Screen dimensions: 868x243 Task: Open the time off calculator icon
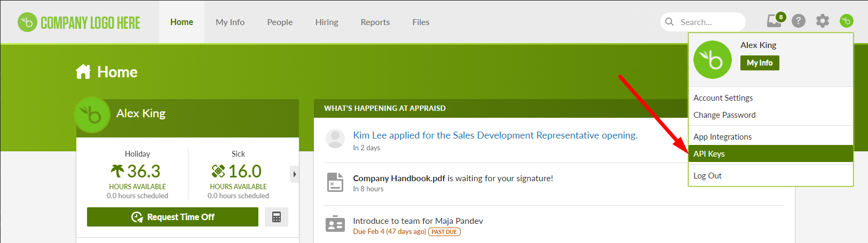click(x=277, y=217)
